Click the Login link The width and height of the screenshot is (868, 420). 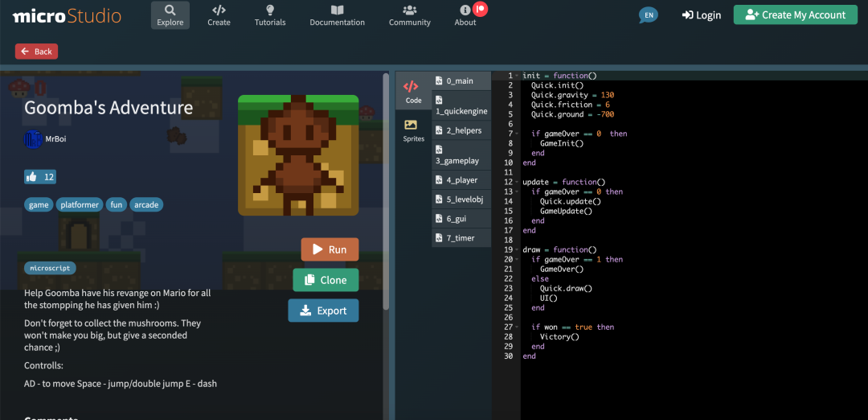pos(702,15)
